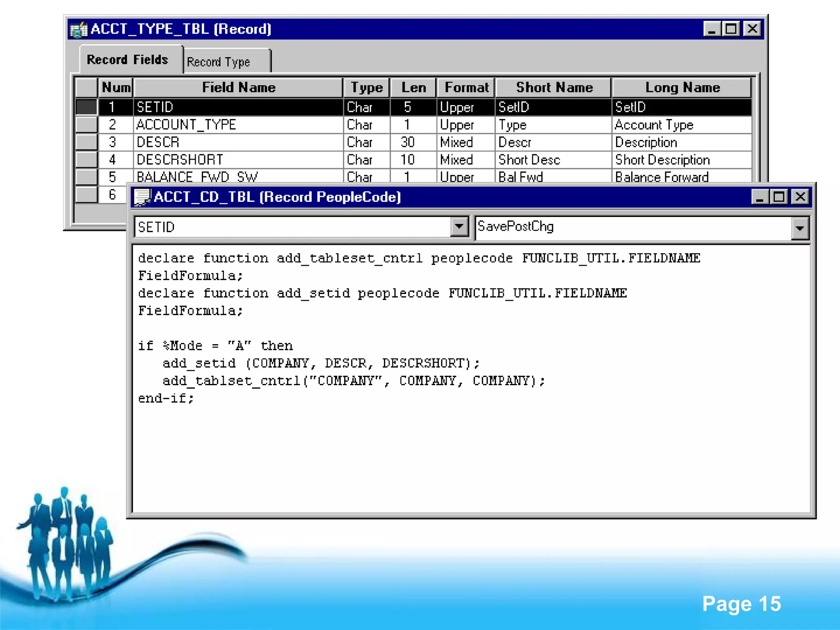This screenshot has height=630, width=840.
Task: Click the Long Name column header
Action: click(682, 87)
